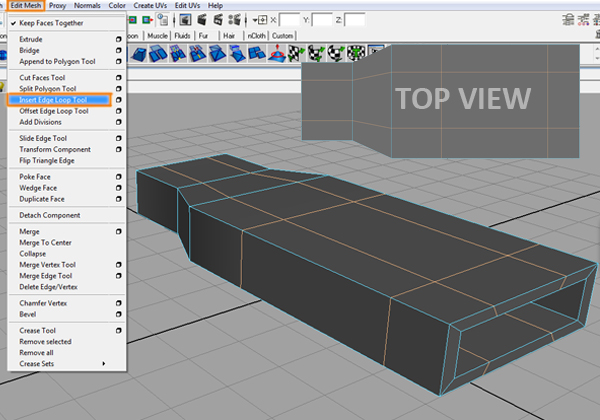Switch to the Muscle shelf tab
This screenshot has width=600, height=420.
(157, 36)
